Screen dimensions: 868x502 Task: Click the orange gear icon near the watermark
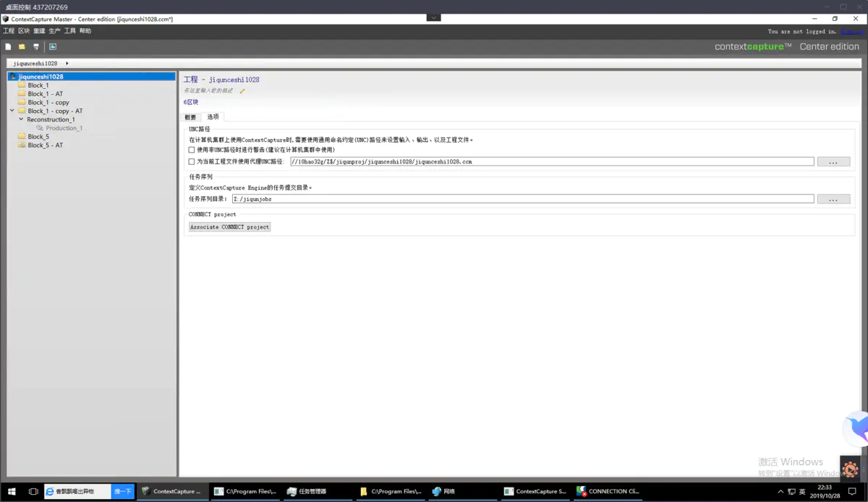[x=850, y=469]
